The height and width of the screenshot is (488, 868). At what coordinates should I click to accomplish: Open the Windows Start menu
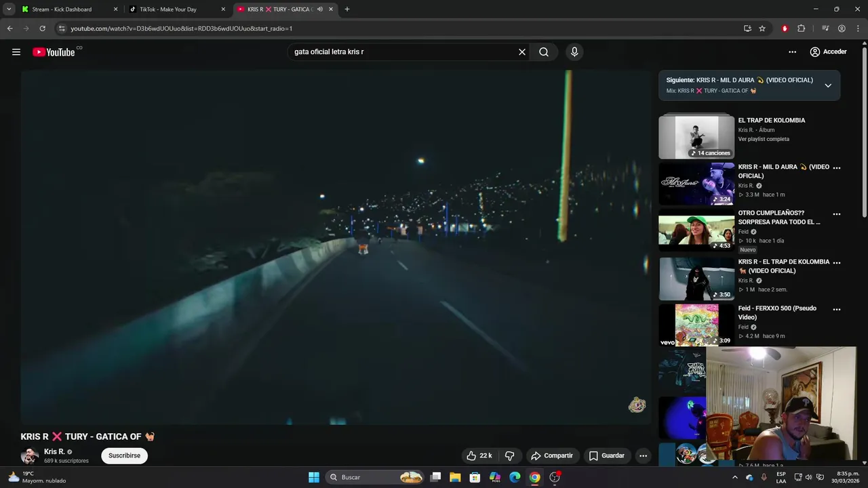click(x=314, y=477)
